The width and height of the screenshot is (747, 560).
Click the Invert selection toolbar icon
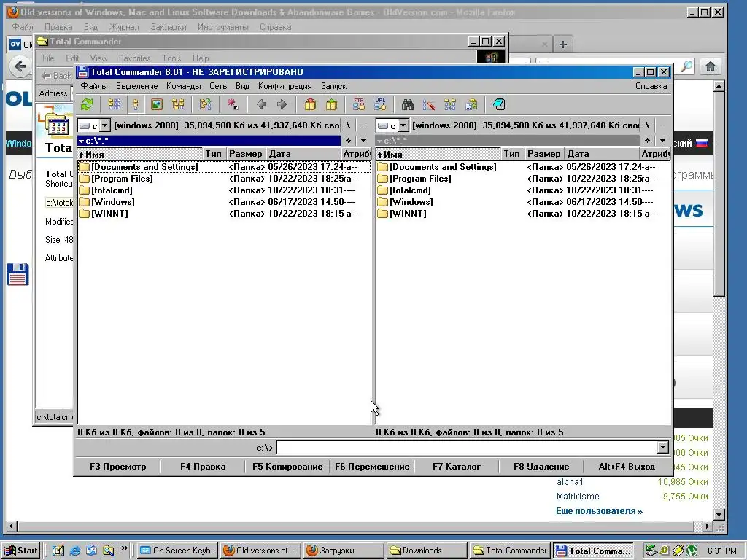(205, 104)
